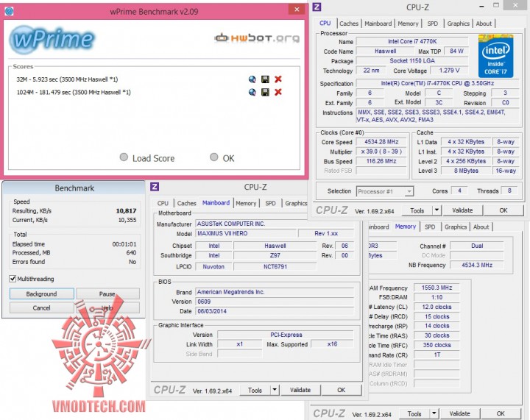
Task: Click the globe icon for the 1024M score
Action: point(252,92)
